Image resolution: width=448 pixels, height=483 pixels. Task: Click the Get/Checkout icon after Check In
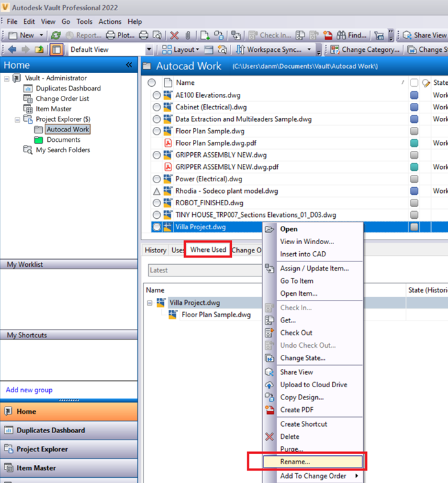(x=300, y=36)
